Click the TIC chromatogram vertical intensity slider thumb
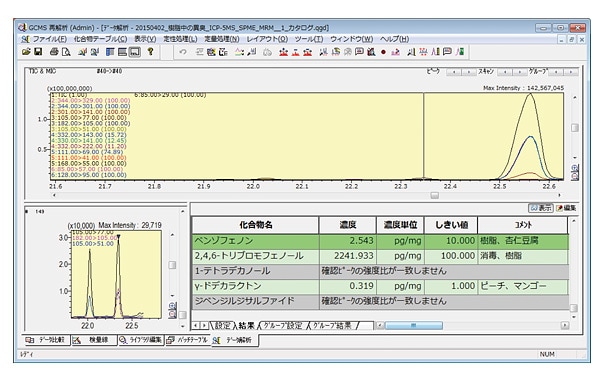The width and height of the screenshot is (602, 370). coord(575,128)
